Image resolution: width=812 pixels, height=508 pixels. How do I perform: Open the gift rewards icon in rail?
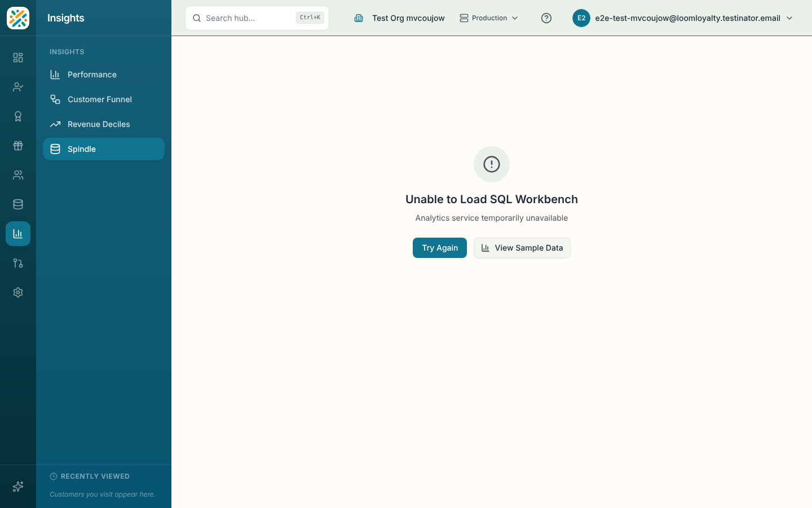[18, 146]
